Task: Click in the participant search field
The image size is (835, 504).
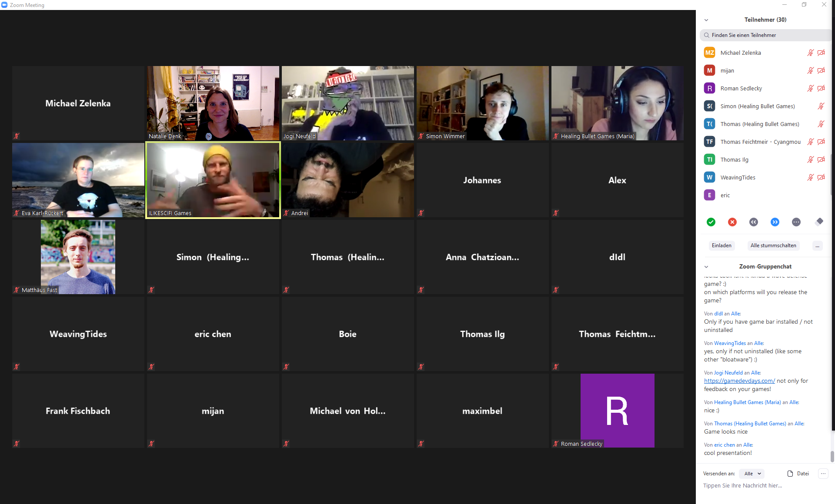Action: pyautogui.click(x=765, y=35)
